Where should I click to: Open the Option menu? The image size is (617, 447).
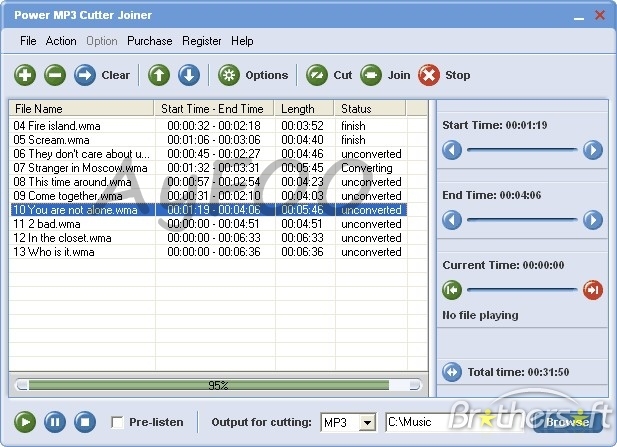[x=102, y=41]
